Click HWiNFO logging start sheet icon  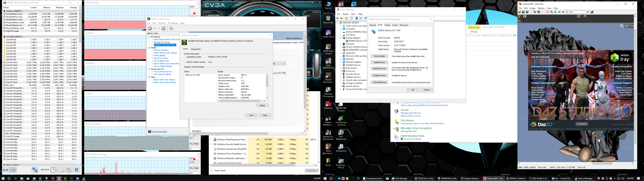(x=61, y=170)
